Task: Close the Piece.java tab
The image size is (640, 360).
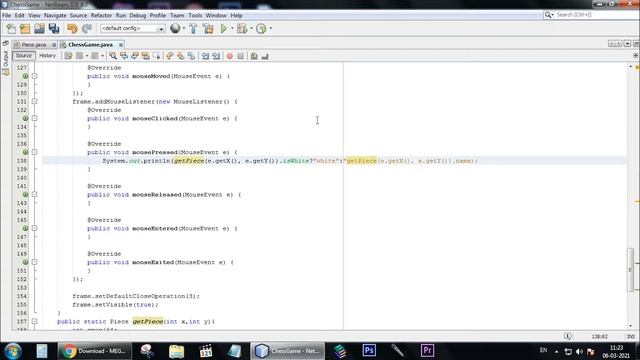Action: pyautogui.click(x=54, y=44)
